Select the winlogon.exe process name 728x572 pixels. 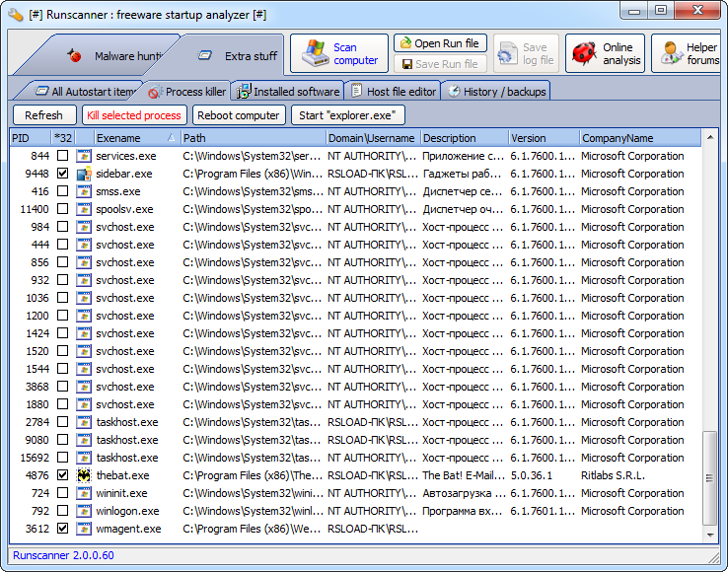pos(127,511)
